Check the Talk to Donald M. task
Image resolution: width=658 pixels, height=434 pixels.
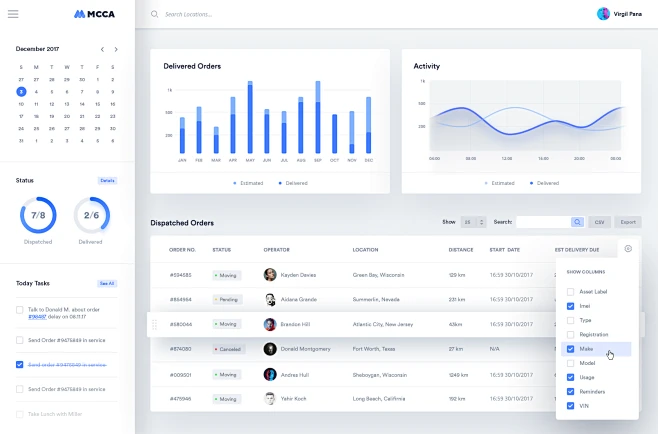tap(20, 310)
